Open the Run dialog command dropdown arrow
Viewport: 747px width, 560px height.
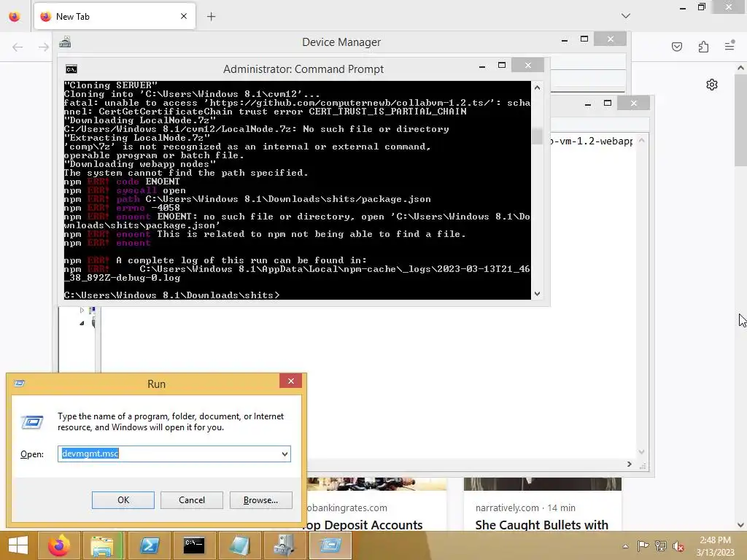285,454
